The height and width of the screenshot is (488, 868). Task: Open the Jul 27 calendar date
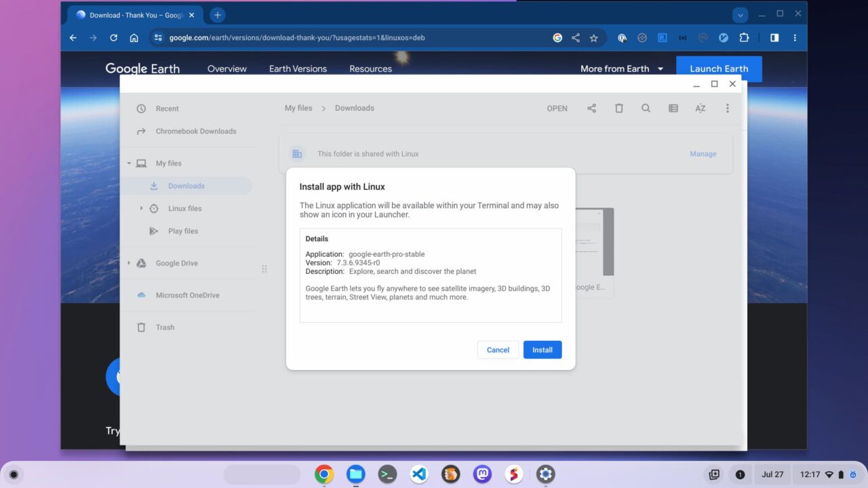(x=772, y=474)
